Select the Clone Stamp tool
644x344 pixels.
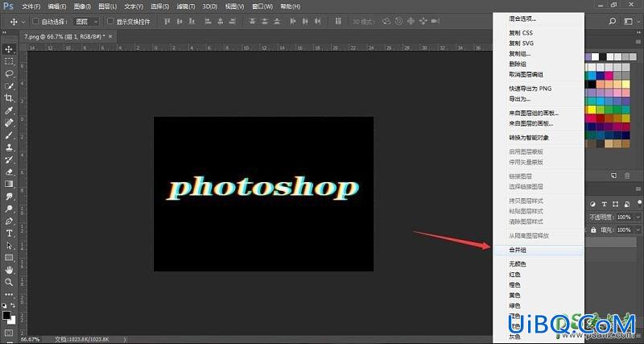click(x=9, y=147)
